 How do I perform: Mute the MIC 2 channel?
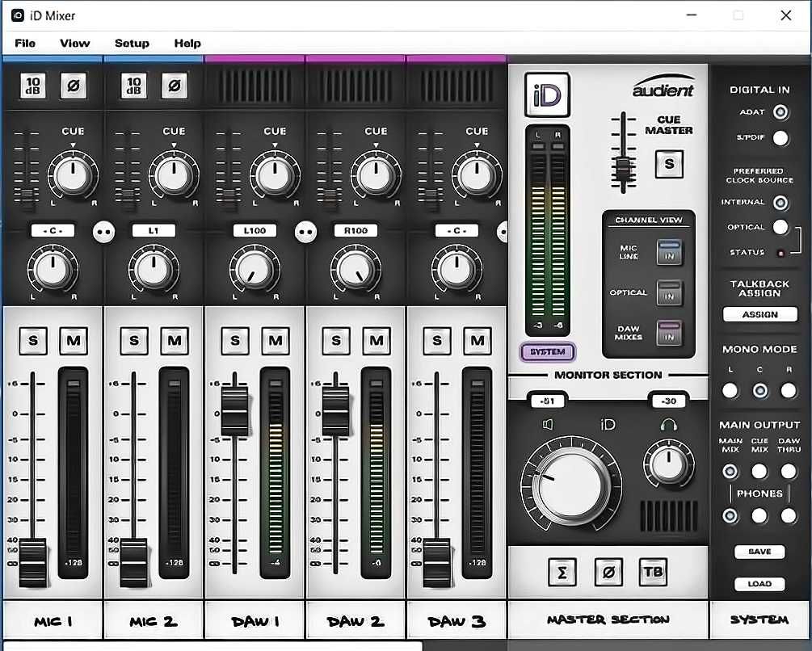click(x=175, y=341)
